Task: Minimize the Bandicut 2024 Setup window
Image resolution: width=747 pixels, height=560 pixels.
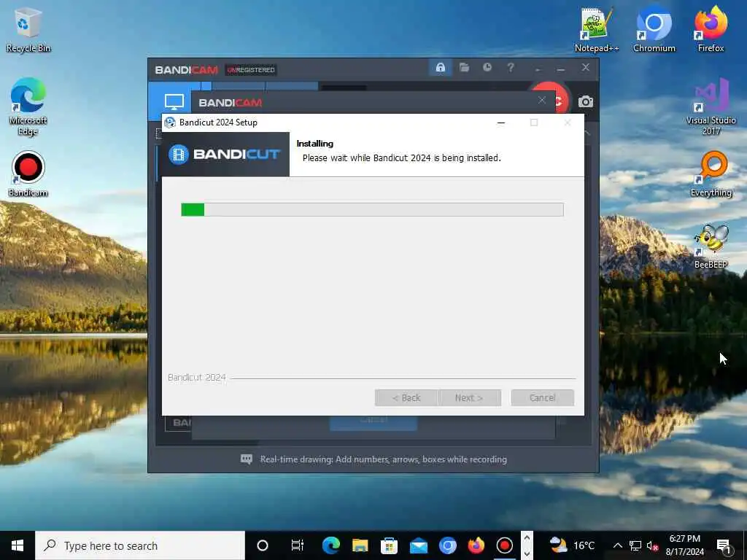Action: (500, 122)
